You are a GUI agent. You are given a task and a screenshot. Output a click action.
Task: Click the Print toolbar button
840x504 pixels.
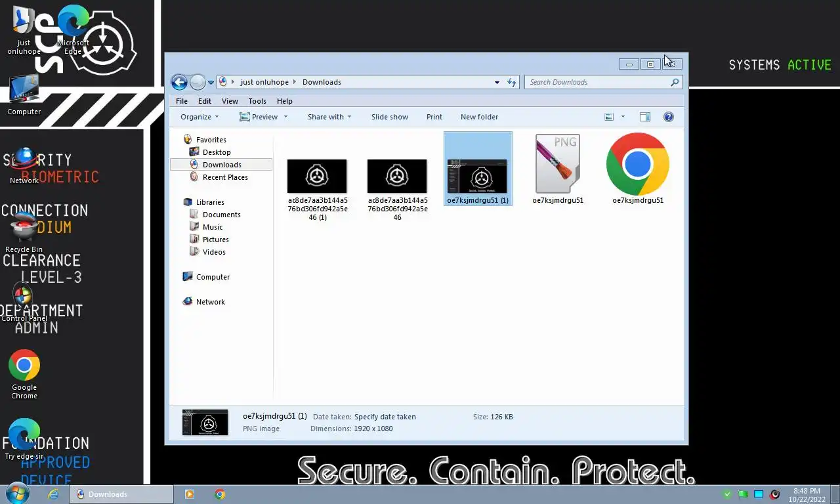[x=434, y=117]
